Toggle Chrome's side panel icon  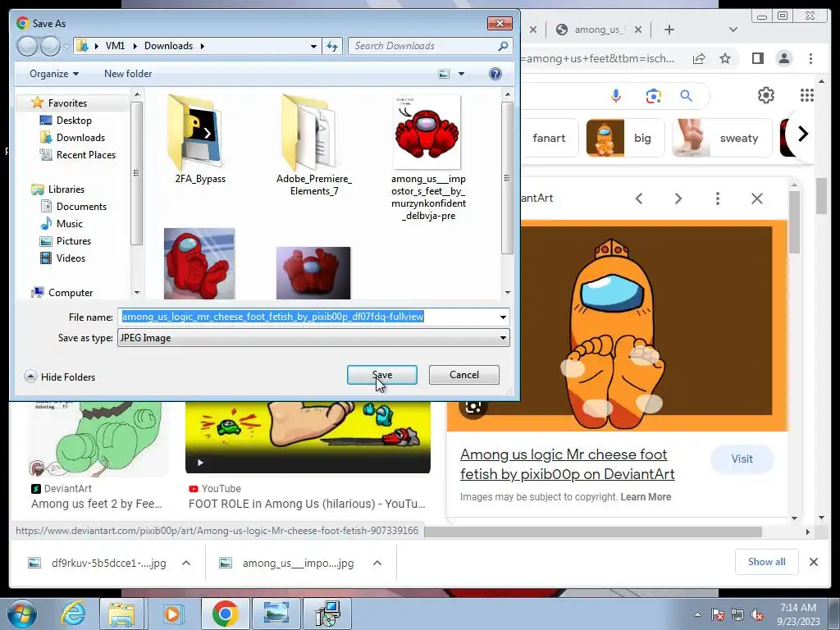(757, 58)
